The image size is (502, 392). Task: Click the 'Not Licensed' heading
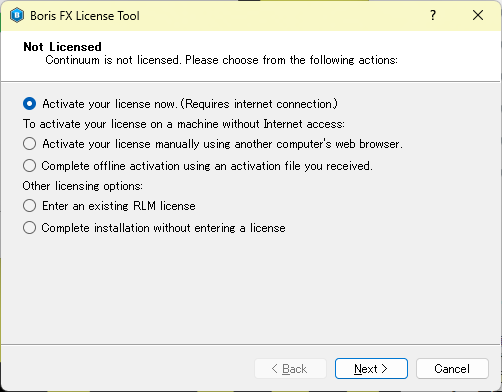point(62,47)
